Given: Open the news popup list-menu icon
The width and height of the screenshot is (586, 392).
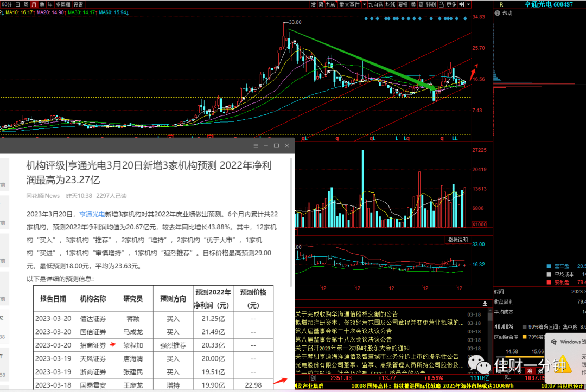Looking at the screenshot, I should 255,146.
